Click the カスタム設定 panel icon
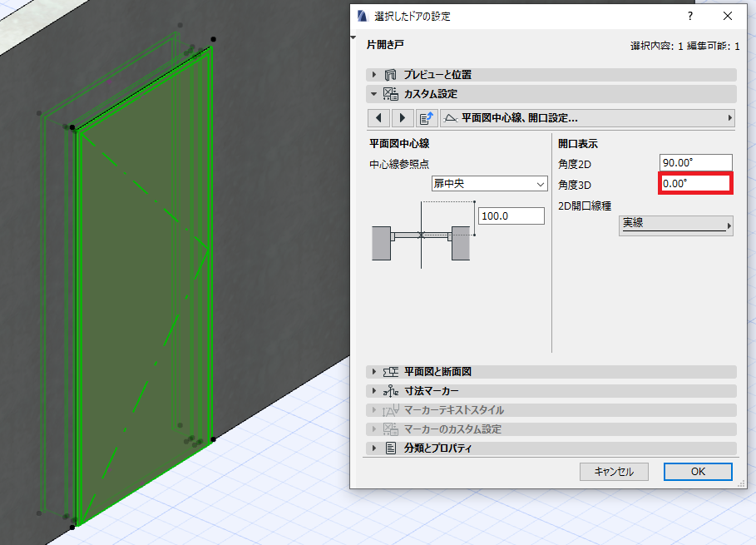The height and width of the screenshot is (545, 756). [x=391, y=93]
